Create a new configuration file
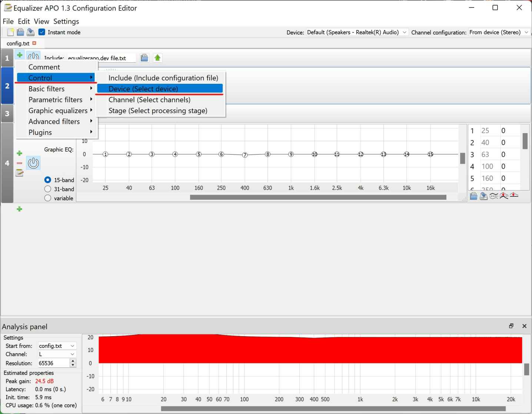Screen dimensions: 532x414 (10, 32)
